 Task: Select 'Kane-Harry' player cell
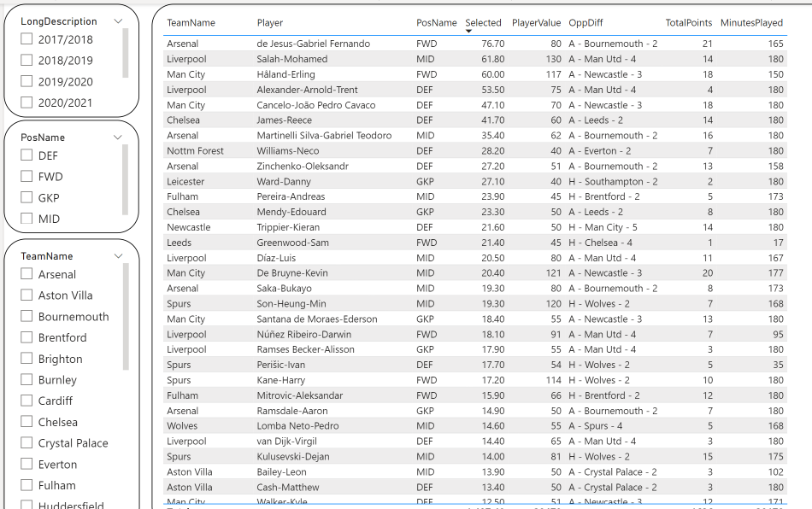pyautogui.click(x=280, y=380)
